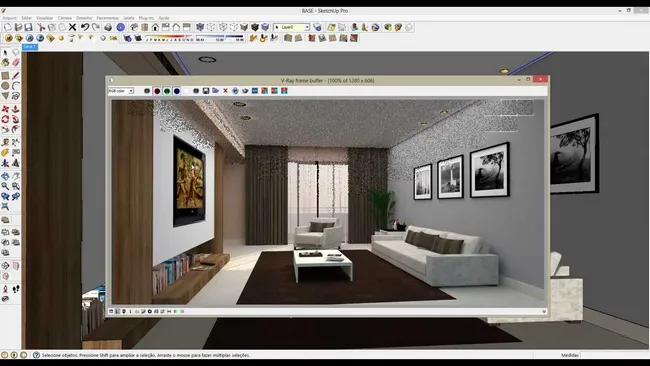Screen dimensions: 650x366
Task: Click the Undo arrow icon
Action: pyautogui.click(x=85, y=27)
